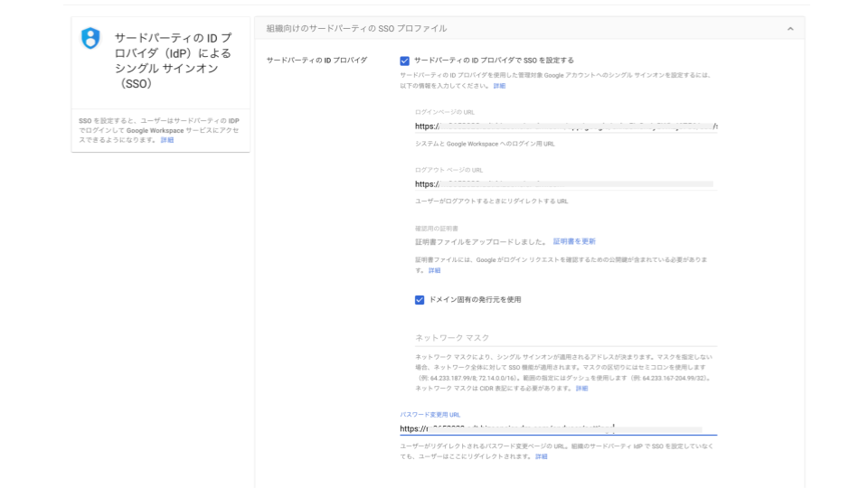This screenshot has width=868, height=488.
Task: Click 証明書ファイルをアップロードしました text
Action: tap(481, 242)
